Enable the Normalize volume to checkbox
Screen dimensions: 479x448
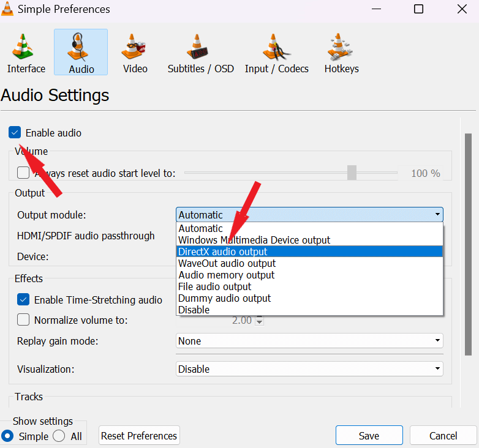click(23, 320)
